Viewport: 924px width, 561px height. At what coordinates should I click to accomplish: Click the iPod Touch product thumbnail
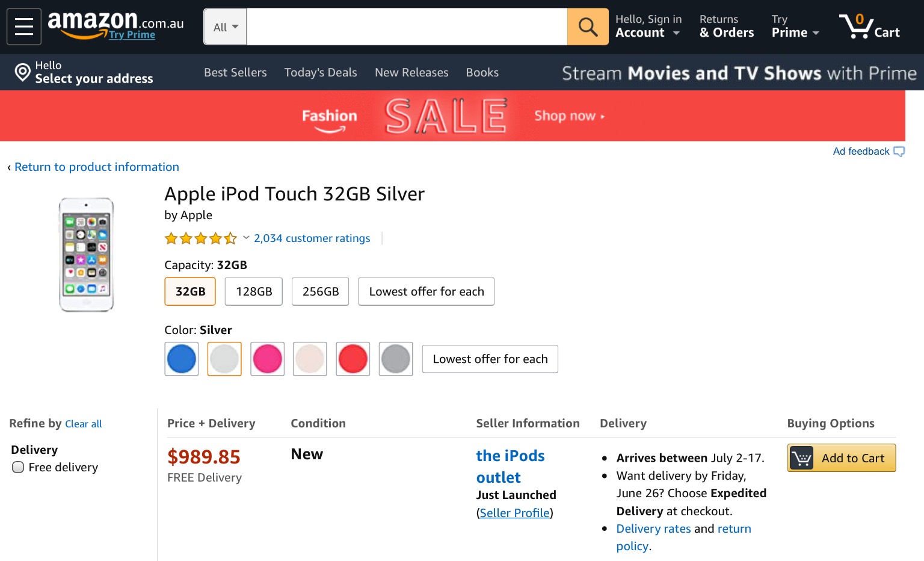(x=86, y=254)
